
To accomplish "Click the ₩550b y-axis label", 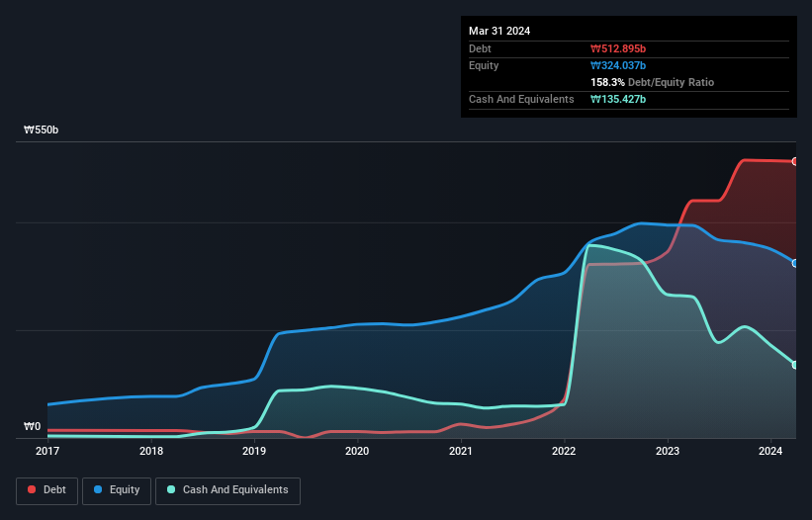I will (x=41, y=130).
